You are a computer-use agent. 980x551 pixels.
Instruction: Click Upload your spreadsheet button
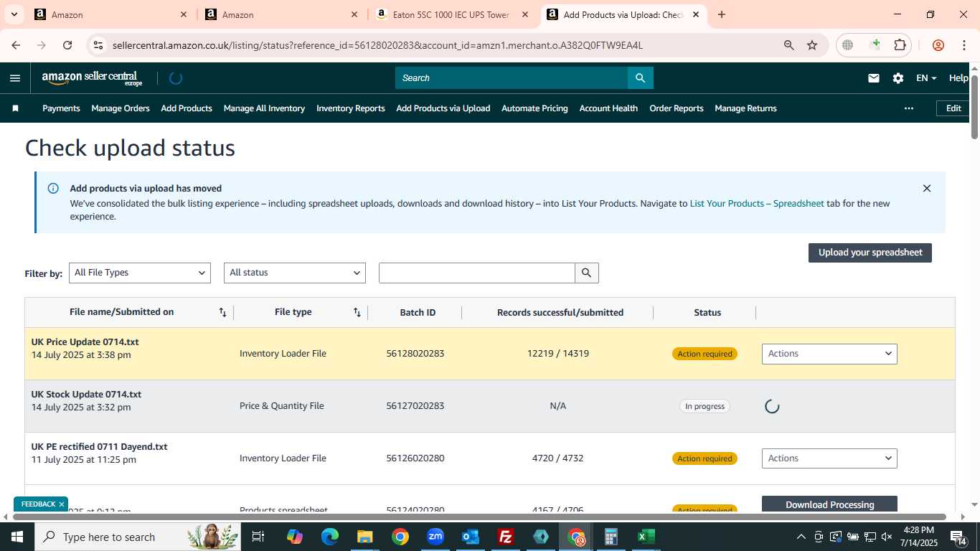[870, 253]
